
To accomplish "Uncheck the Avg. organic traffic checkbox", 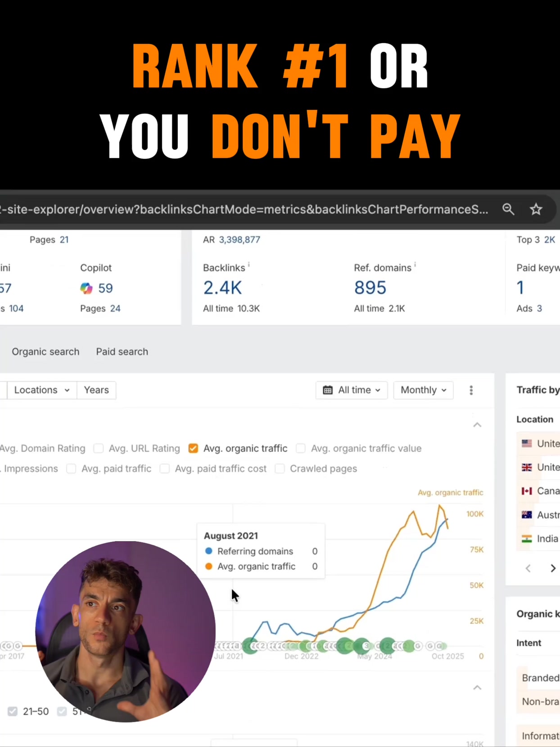I will 193,448.
